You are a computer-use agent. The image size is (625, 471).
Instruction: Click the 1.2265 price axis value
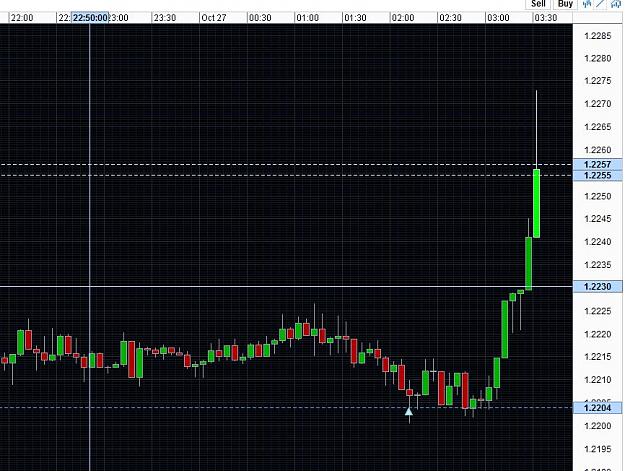coord(597,127)
